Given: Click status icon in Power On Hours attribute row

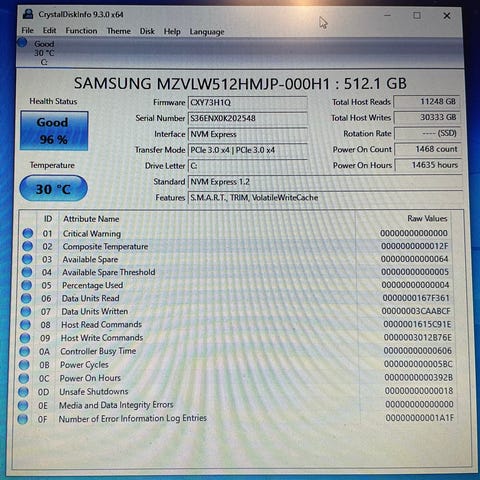Looking at the screenshot, I should (x=24, y=378).
